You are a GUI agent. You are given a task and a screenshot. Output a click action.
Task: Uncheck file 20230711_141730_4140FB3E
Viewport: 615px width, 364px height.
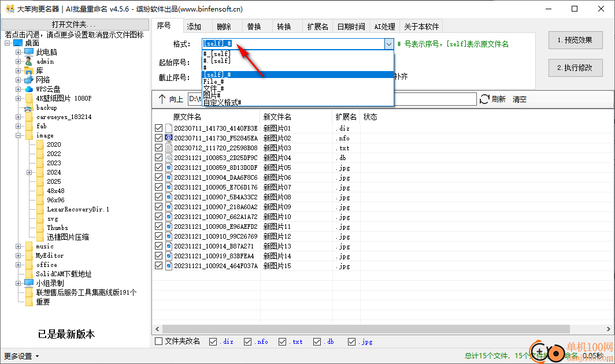coord(158,128)
